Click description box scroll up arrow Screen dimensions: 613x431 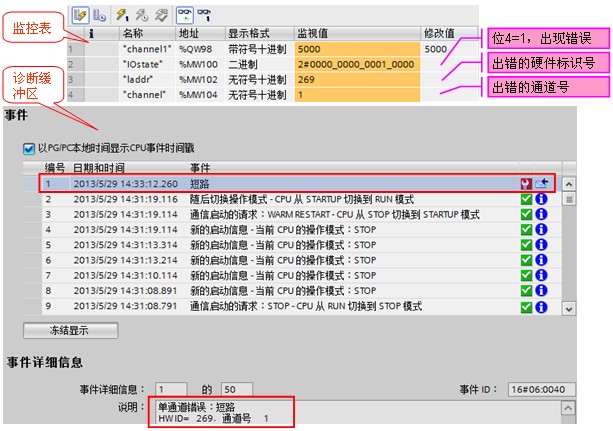[x=568, y=408]
